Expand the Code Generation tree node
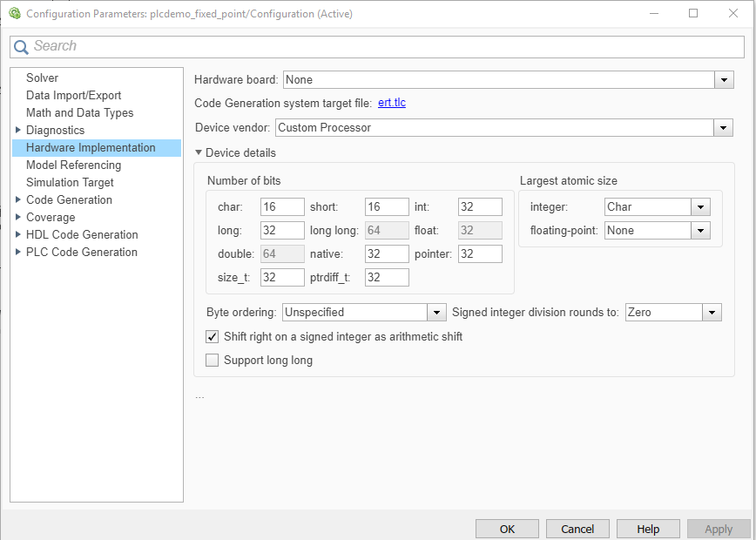 18,199
